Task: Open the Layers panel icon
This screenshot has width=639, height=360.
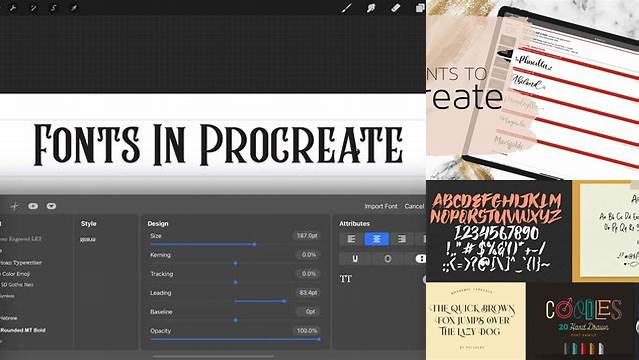Action: coord(420,8)
